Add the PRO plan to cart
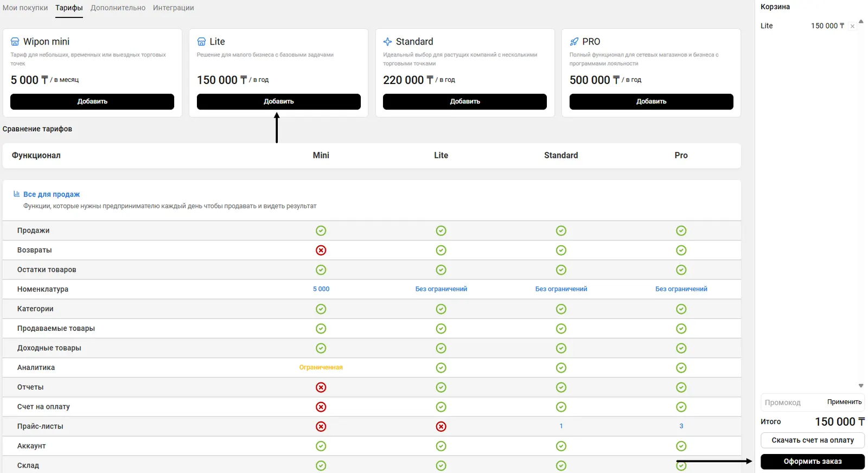 point(651,101)
